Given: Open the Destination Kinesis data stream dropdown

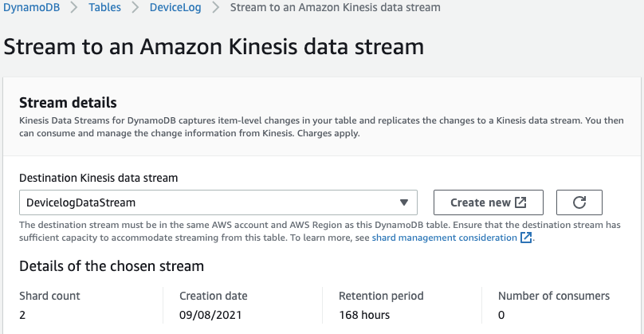Looking at the screenshot, I should (x=218, y=202).
